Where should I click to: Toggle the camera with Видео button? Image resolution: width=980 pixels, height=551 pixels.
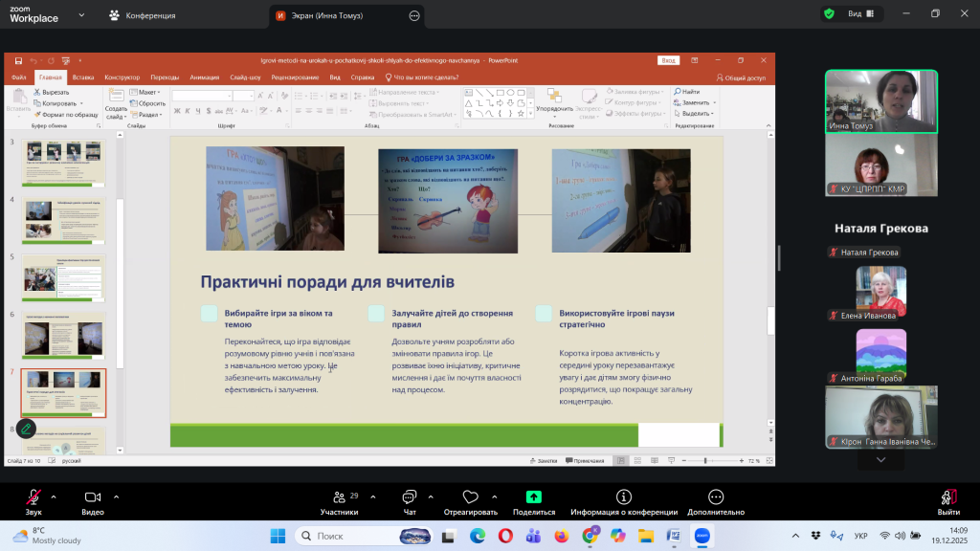pyautogui.click(x=93, y=497)
